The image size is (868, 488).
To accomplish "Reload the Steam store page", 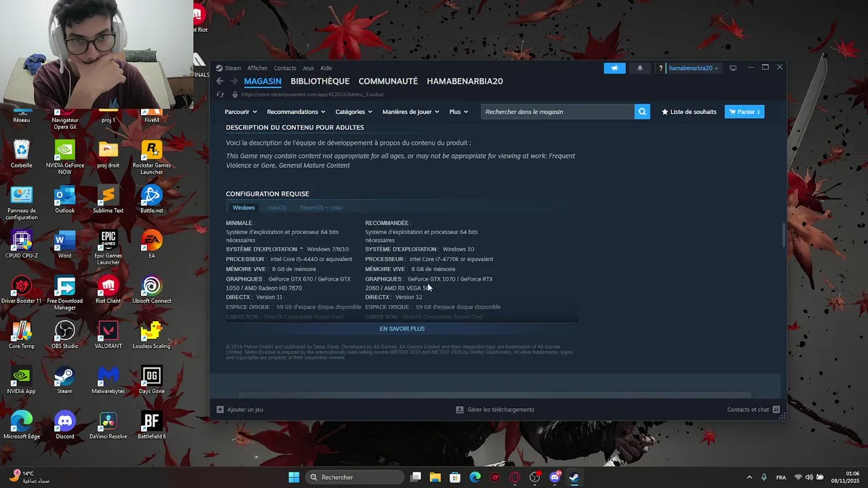I will (x=220, y=95).
